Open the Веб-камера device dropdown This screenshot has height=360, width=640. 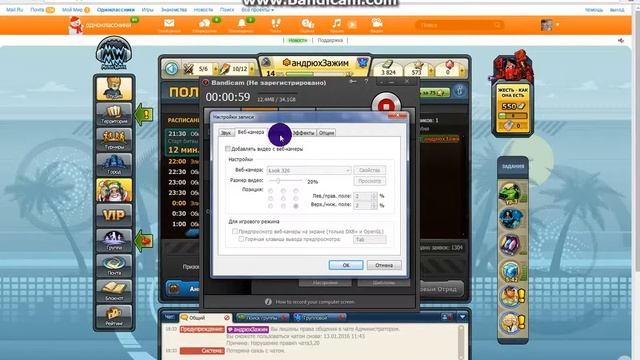click(309, 170)
